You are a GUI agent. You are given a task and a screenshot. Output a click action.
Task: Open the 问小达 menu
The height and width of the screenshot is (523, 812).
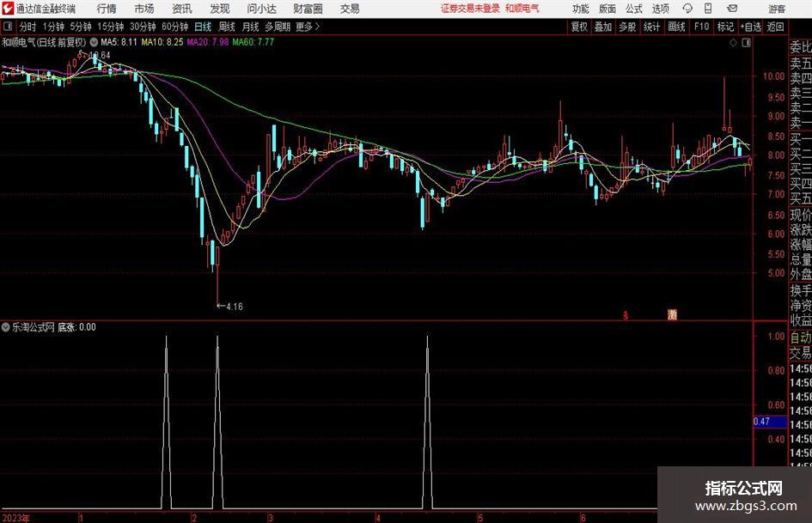(x=261, y=9)
